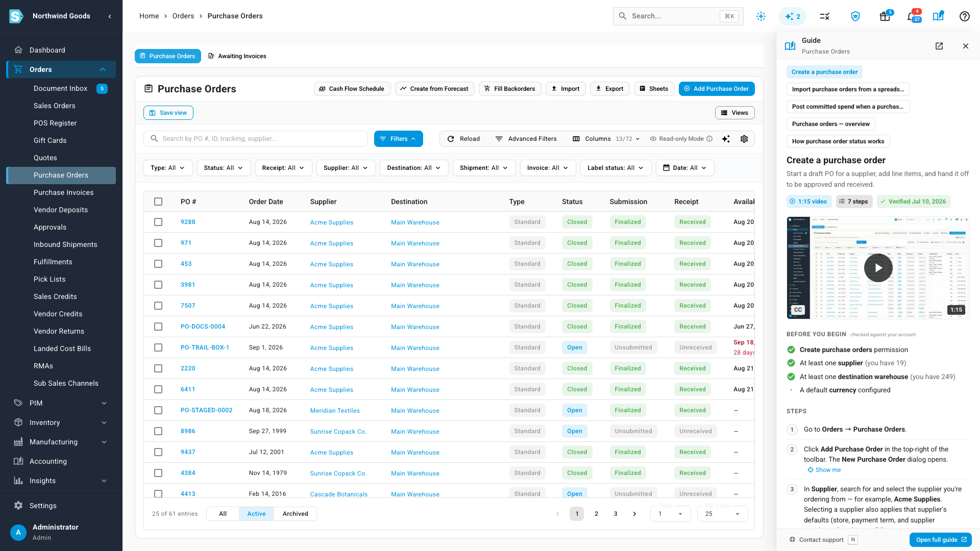The height and width of the screenshot is (551, 980).
Task: Go to next page arrow in pagination
Action: tap(634, 514)
